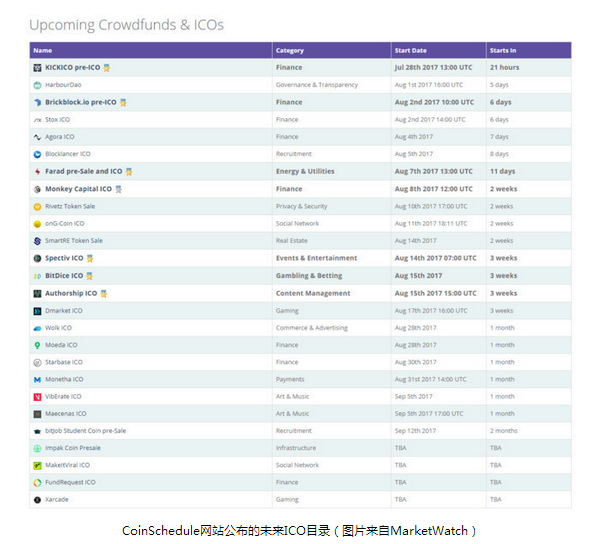Screen dimensions: 597x544
Task: Click the Stox ICO logo icon
Action: (37, 120)
